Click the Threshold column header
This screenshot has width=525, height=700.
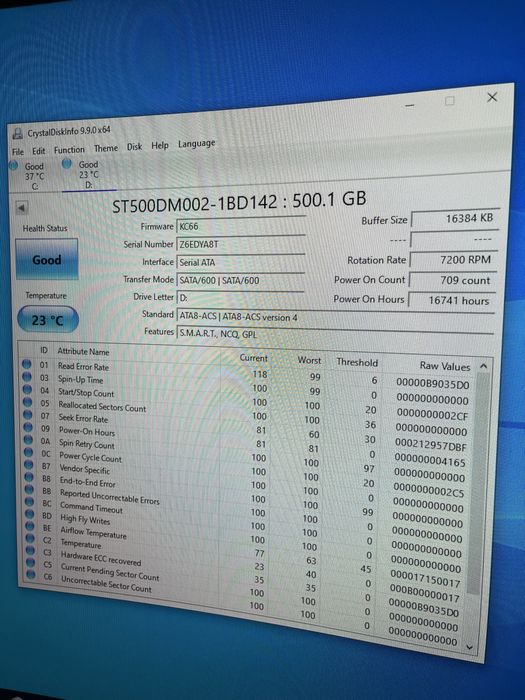(357, 362)
